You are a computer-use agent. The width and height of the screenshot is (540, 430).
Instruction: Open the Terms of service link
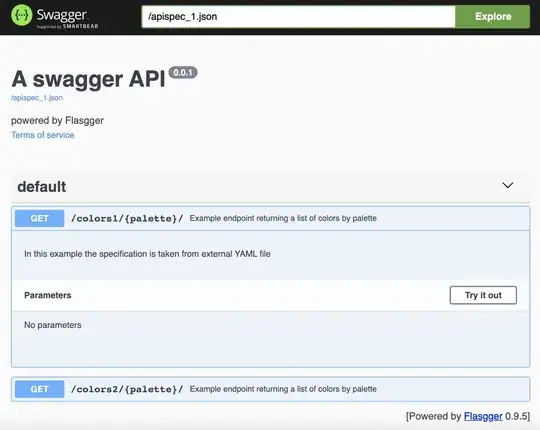43,135
